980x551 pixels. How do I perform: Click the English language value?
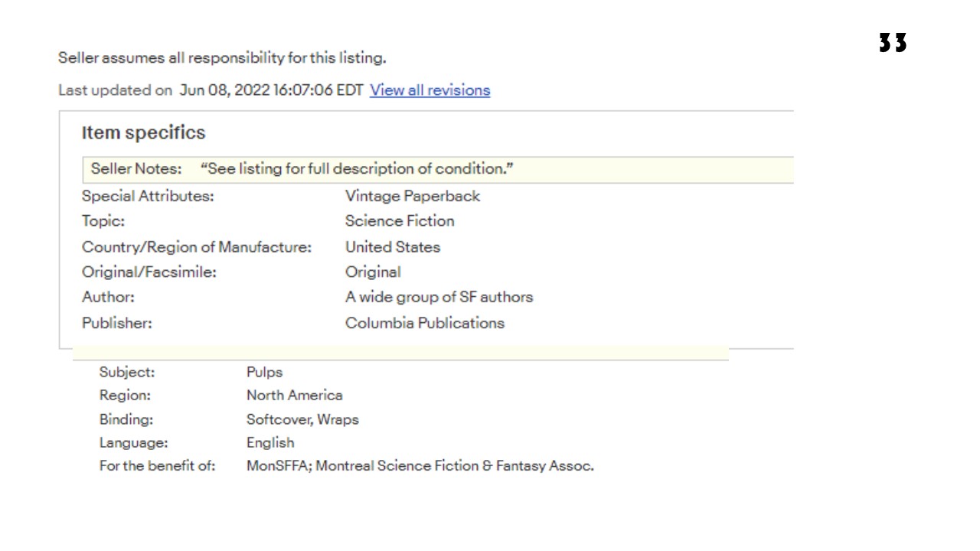coord(269,442)
